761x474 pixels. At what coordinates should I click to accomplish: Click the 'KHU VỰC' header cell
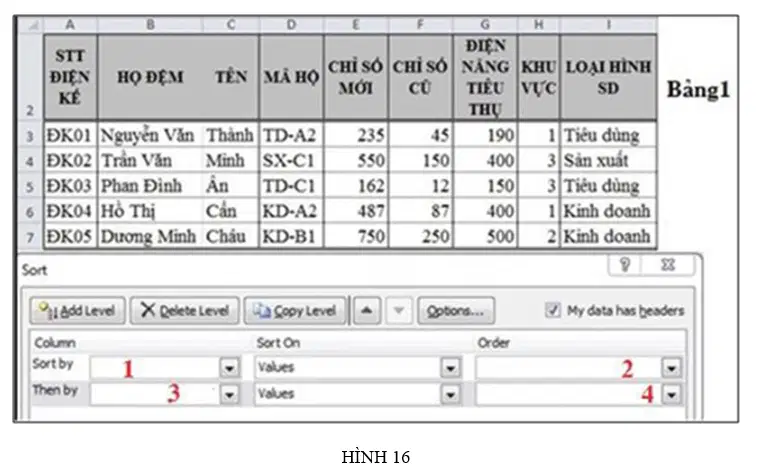[x=539, y=77]
